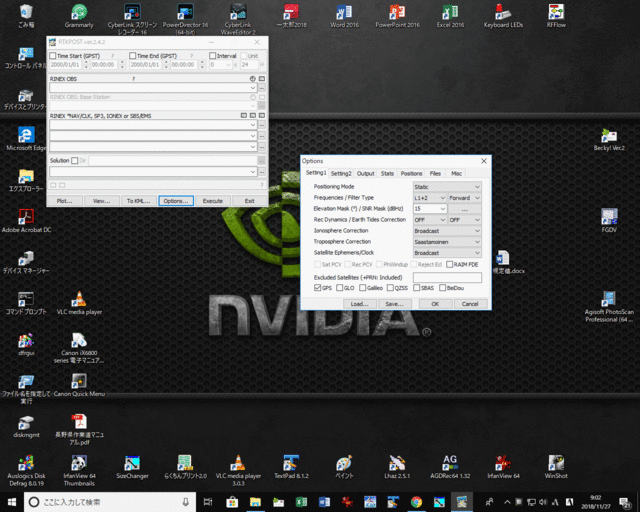Open the Ionosphere Correction dropdown

[x=447, y=231]
